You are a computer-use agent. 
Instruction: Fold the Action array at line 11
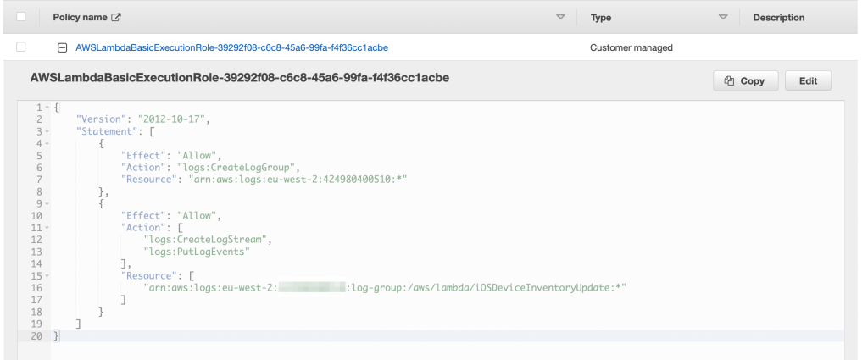pyautogui.click(x=44, y=228)
